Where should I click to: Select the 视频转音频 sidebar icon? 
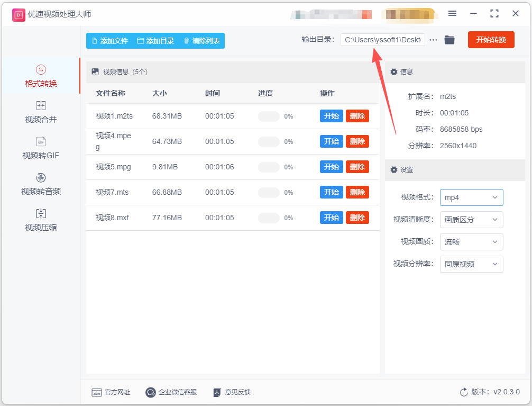(41, 178)
